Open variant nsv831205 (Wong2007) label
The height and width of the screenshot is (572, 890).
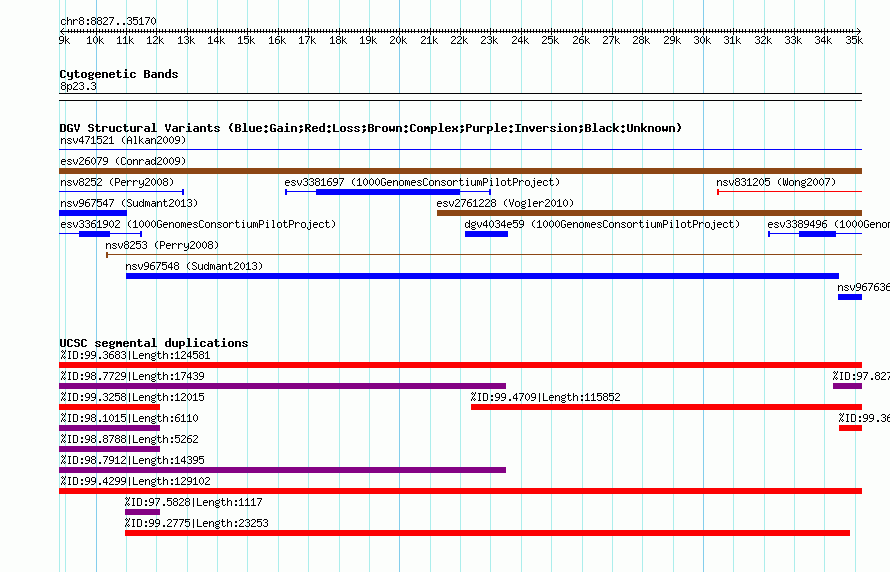pos(776,182)
